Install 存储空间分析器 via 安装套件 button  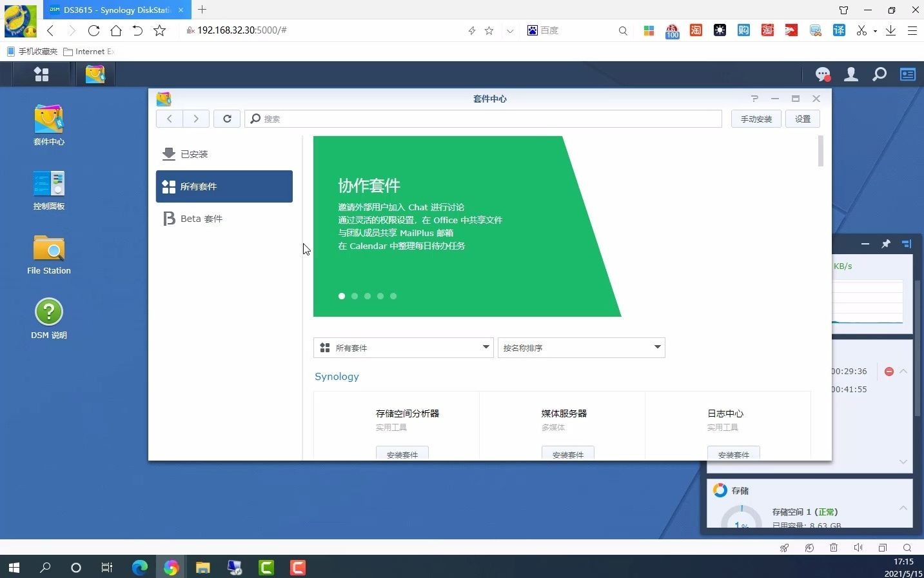pos(402,454)
